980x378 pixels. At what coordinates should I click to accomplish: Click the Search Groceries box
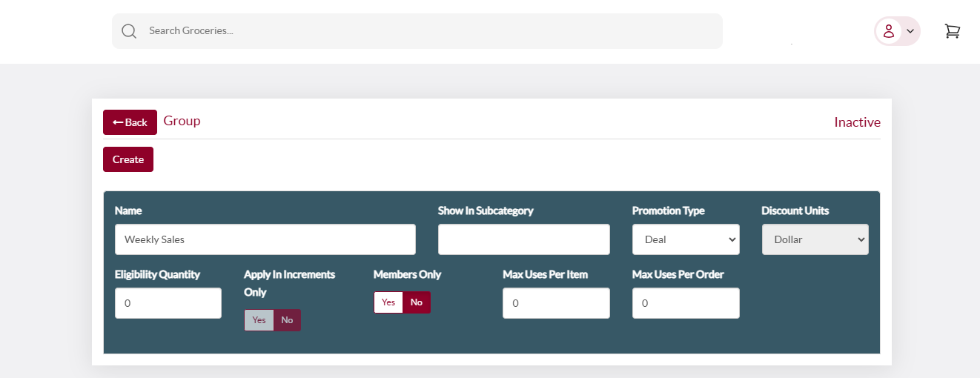pos(417,31)
